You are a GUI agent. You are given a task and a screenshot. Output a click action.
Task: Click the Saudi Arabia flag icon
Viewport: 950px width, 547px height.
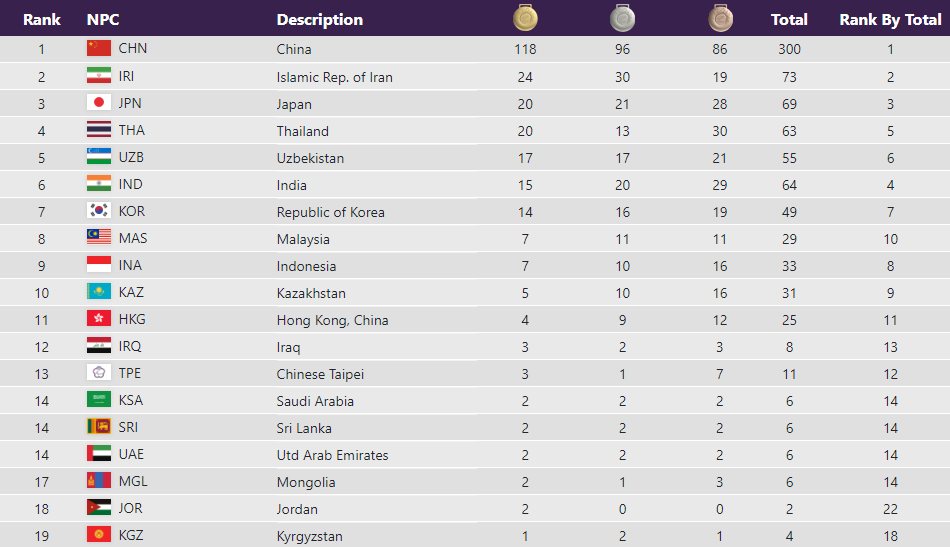pos(99,400)
